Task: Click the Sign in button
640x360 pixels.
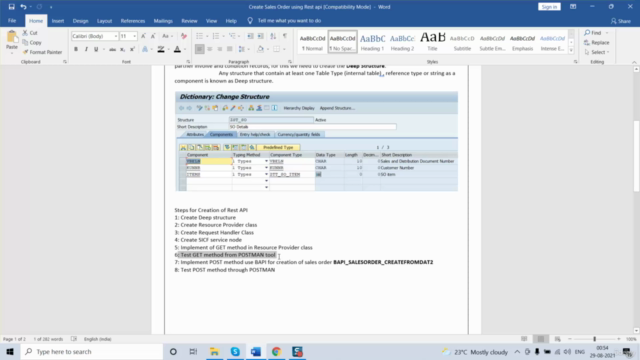Action: 549,7
